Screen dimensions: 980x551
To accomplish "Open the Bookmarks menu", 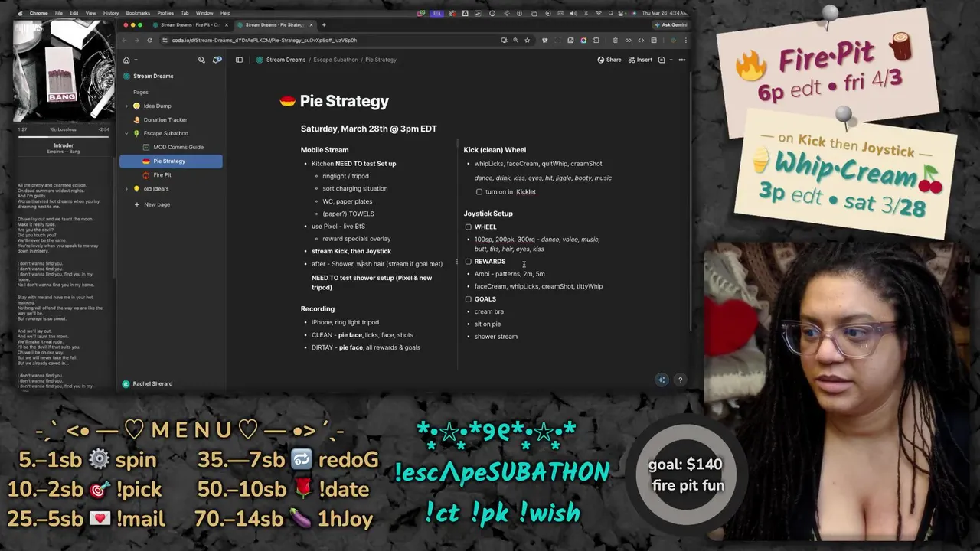I will (x=138, y=13).
